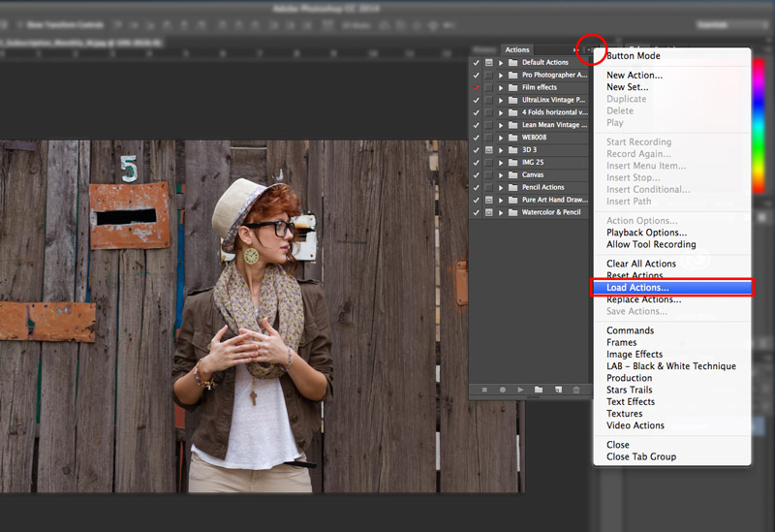The image size is (775, 532).
Task: Expand the Pencil Actions set triangle
Action: 501,187
